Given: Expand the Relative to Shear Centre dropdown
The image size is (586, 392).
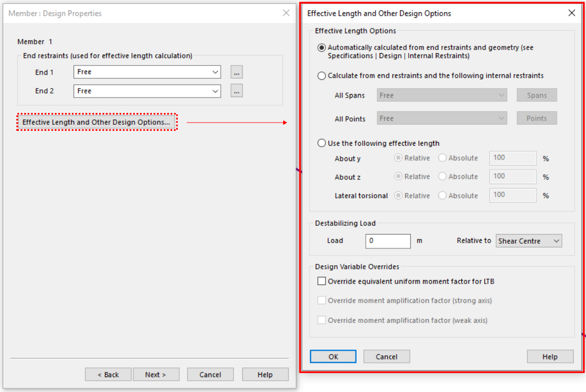Looking at the screenshot, I should pyautogui.click(x=529, y=241).
